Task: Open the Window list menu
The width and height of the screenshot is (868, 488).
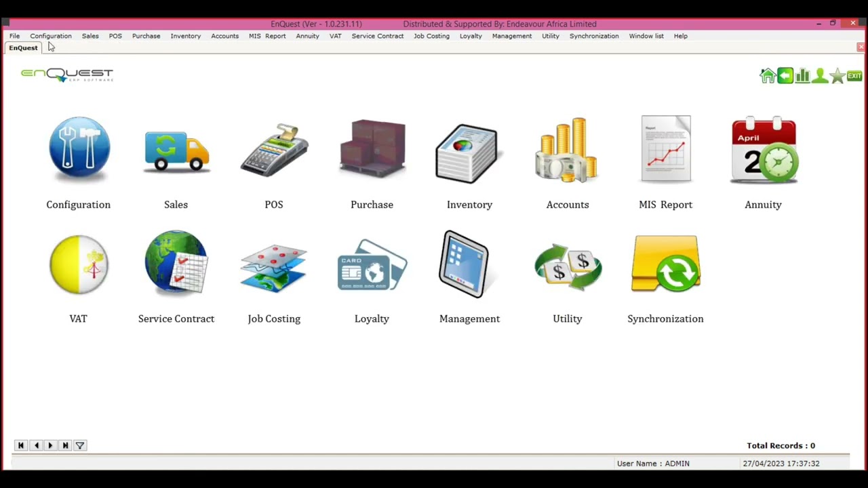Action: 646,36
